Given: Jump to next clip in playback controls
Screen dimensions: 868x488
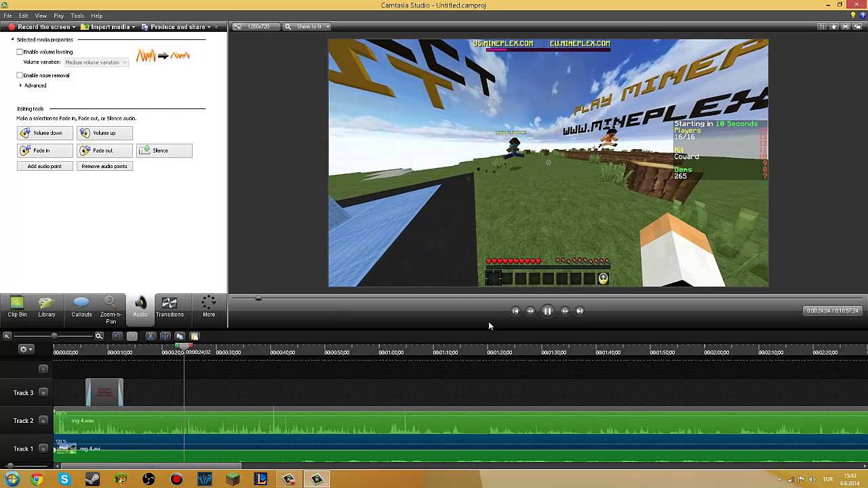Looking at the screenshot, I should click(x=579, y=311).
